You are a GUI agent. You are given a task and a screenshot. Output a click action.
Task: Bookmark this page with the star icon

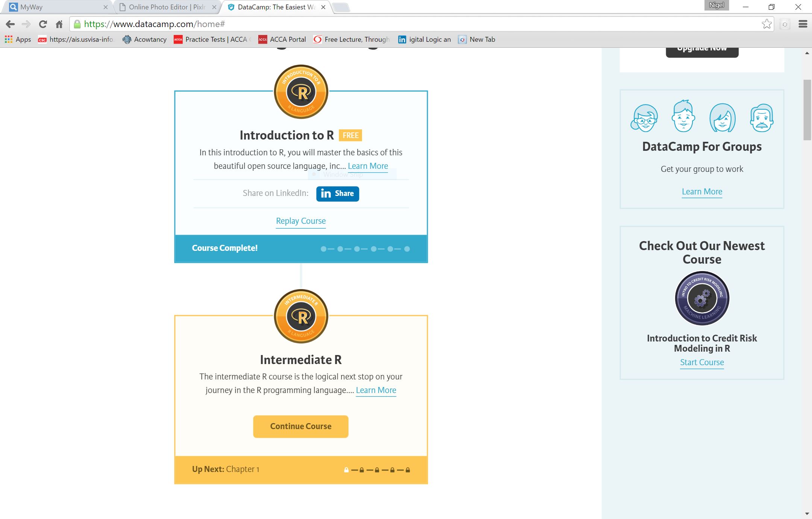click(767, 24)
